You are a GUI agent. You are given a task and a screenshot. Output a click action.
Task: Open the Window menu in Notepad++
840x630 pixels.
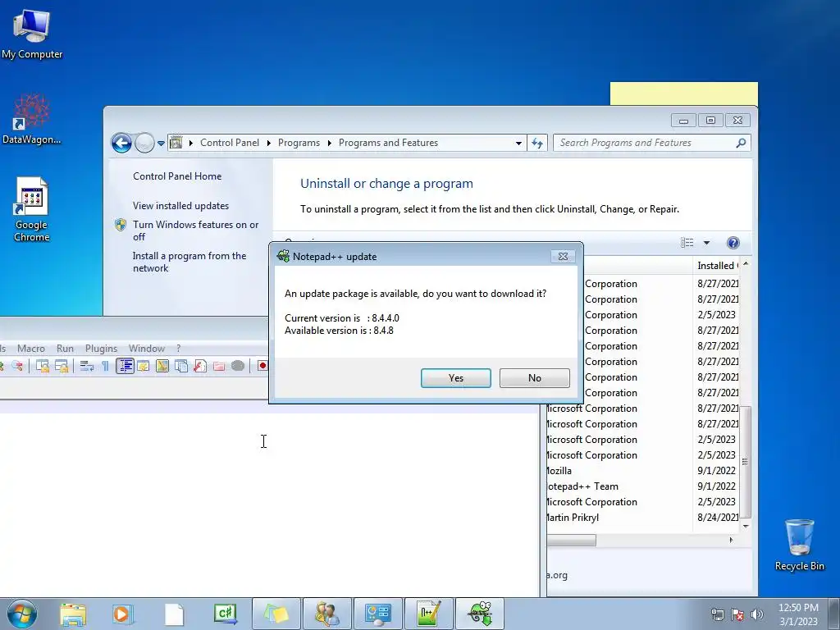click(x=146, y=348)
